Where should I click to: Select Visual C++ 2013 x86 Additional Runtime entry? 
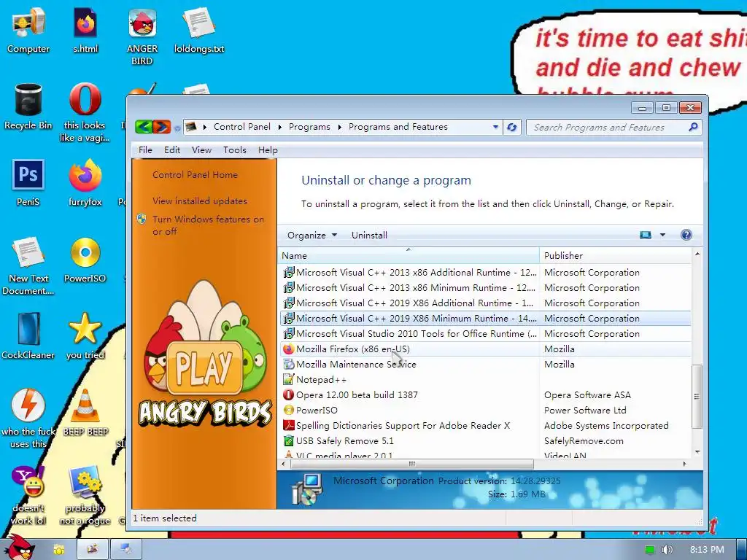tap(485, 273)
